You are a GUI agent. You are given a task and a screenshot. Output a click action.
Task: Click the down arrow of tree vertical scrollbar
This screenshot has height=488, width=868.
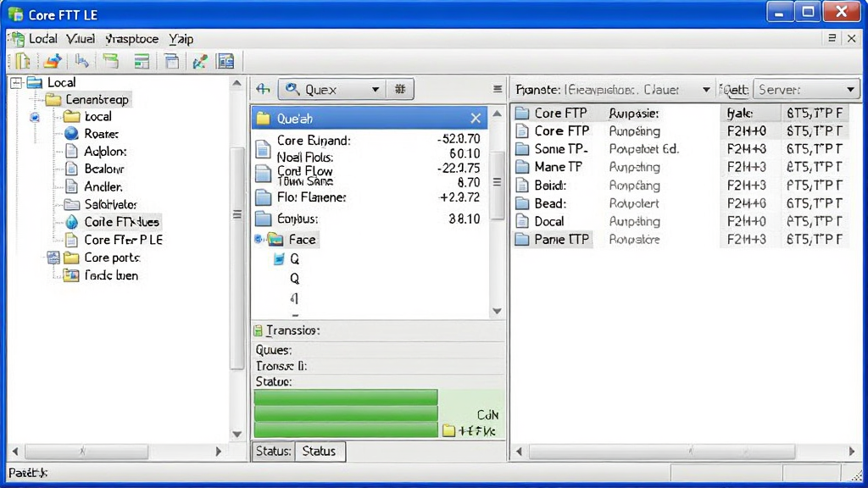click(237, 435)
